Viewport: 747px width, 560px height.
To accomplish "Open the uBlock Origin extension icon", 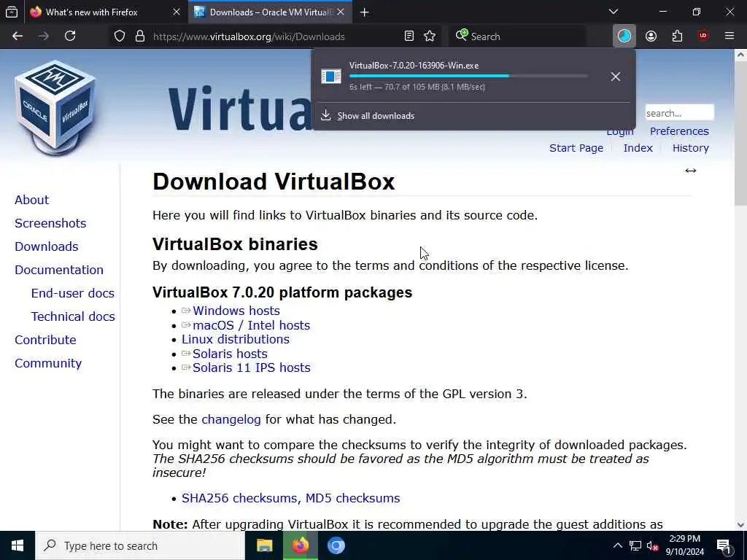I will coord(703,36).
